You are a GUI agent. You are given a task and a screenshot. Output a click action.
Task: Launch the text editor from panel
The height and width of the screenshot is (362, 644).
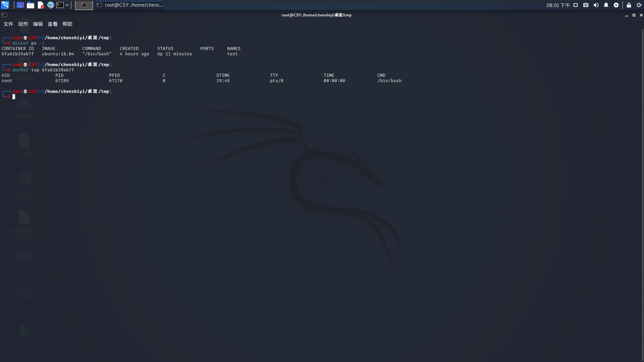(41, 5)
